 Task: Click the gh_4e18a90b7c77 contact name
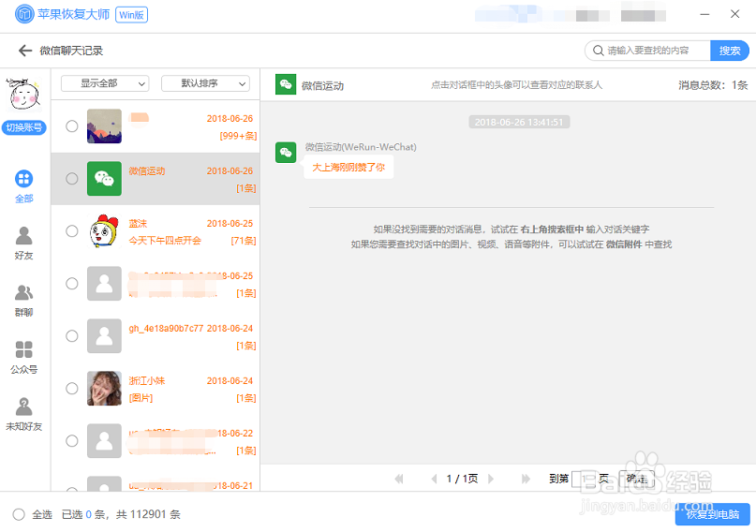[x=166, y=329]
